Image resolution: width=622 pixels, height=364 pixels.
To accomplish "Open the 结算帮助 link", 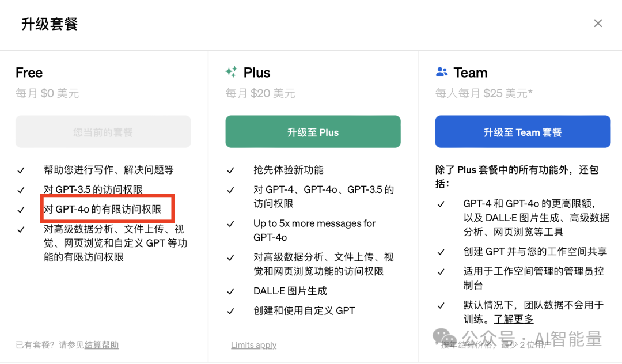I will (x=101, y=345).
